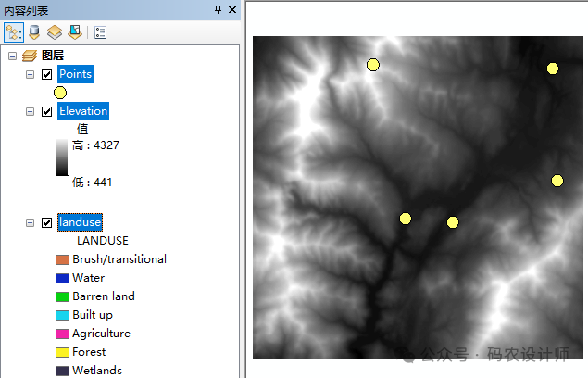Click the Water blue color swatch

[62, 278]
